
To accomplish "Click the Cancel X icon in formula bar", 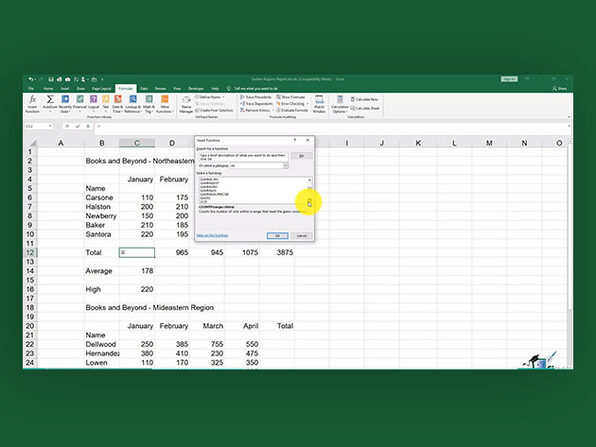I will pyautogui.click(x=67, y=126).
